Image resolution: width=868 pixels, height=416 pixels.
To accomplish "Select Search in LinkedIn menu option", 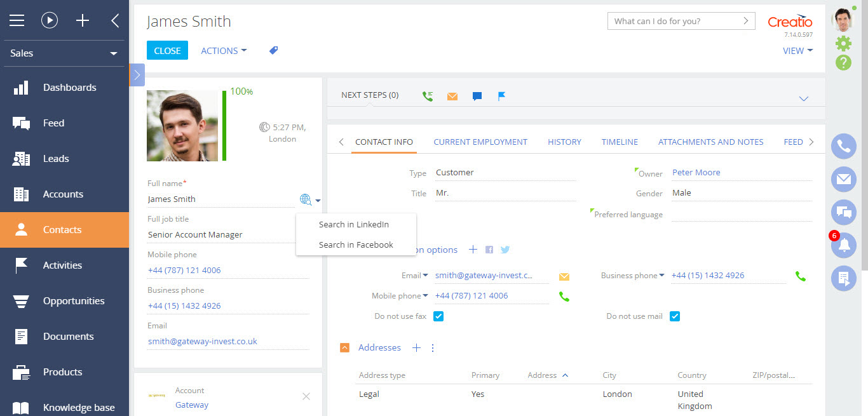I will (354, 224).
